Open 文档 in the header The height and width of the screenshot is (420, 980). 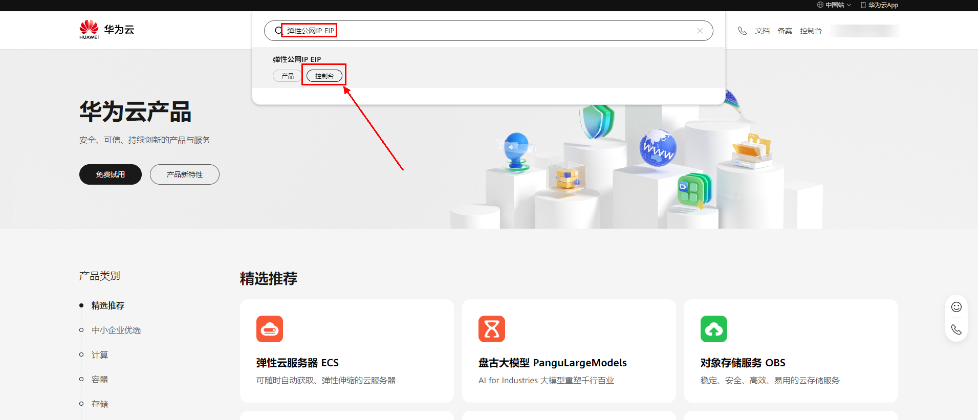[762, 31]
